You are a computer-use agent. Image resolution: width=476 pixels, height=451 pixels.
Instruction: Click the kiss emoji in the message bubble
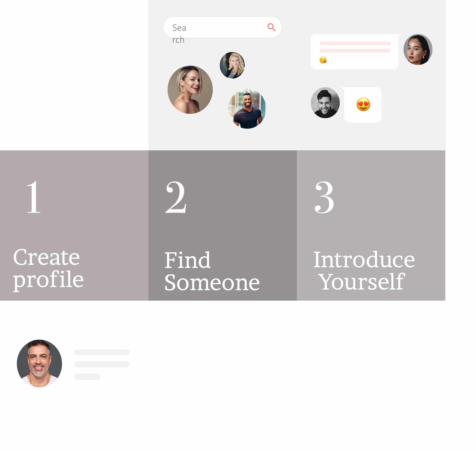point(323,60)
